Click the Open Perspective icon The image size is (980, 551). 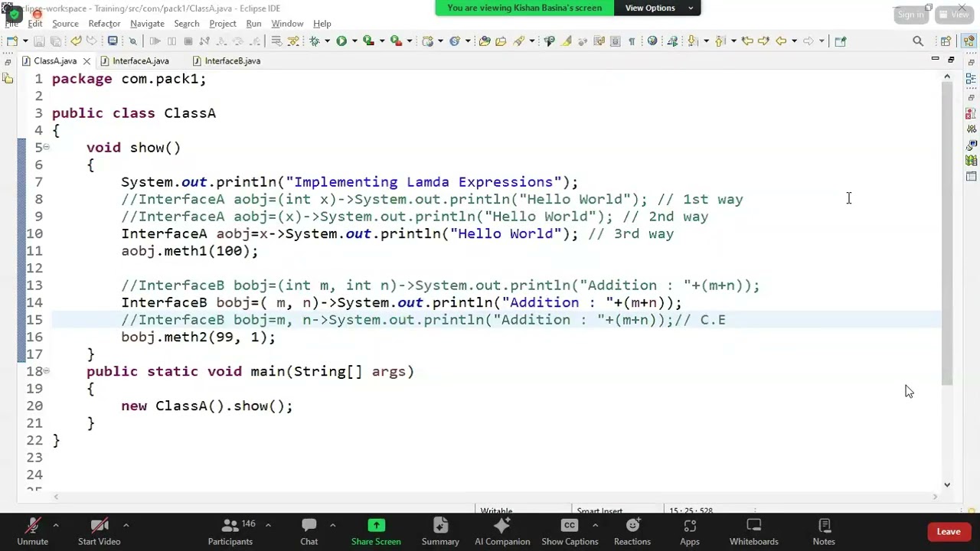coord(946,41)
